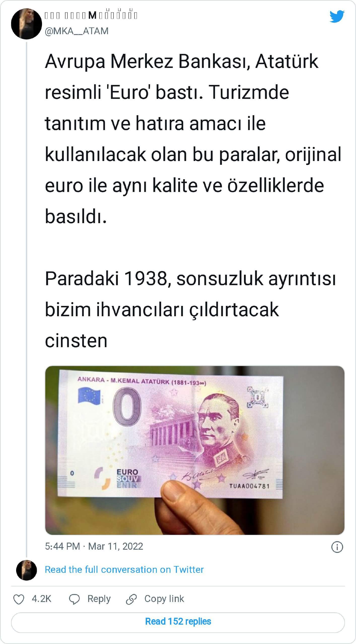This screenshot has width=356, height=644.
Task: Click the reply speech bubble icon
Action: click(74, 599)
